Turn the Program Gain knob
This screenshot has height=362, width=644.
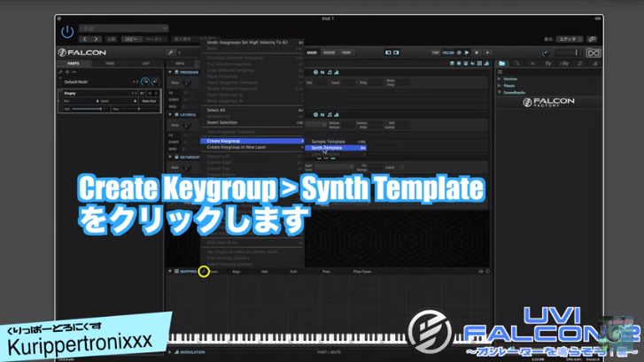point(187,83)
